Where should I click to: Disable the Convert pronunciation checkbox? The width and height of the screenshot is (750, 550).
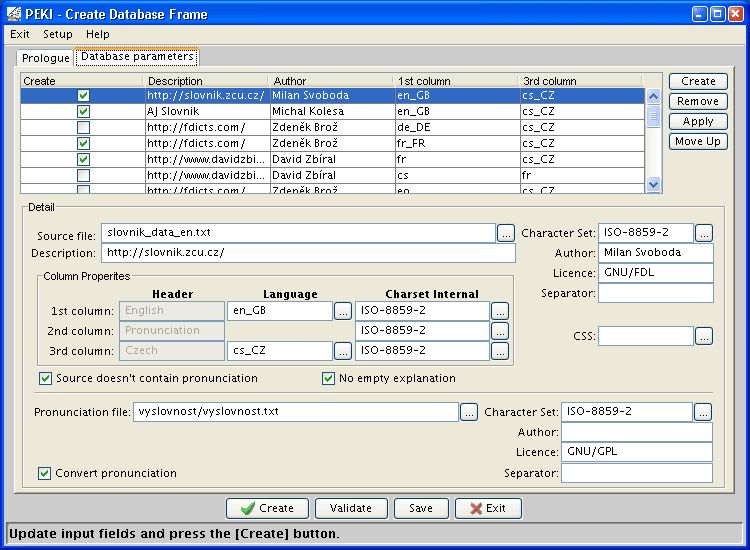(46, 473)
